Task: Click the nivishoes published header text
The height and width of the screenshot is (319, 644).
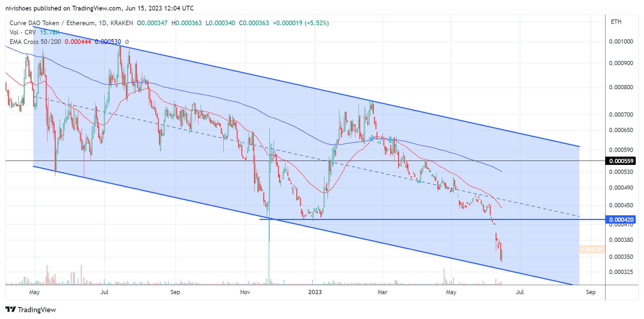Action: pos(100,8)
